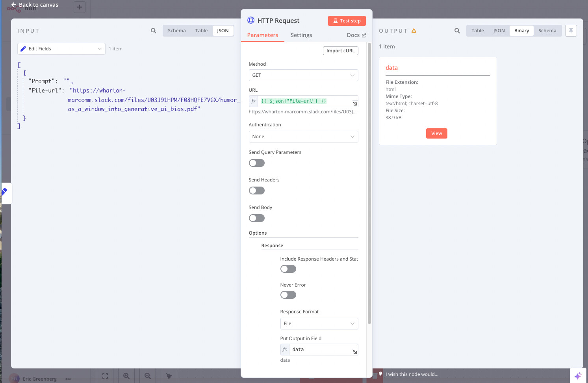Pin the node output data

[x=571, y=30]
